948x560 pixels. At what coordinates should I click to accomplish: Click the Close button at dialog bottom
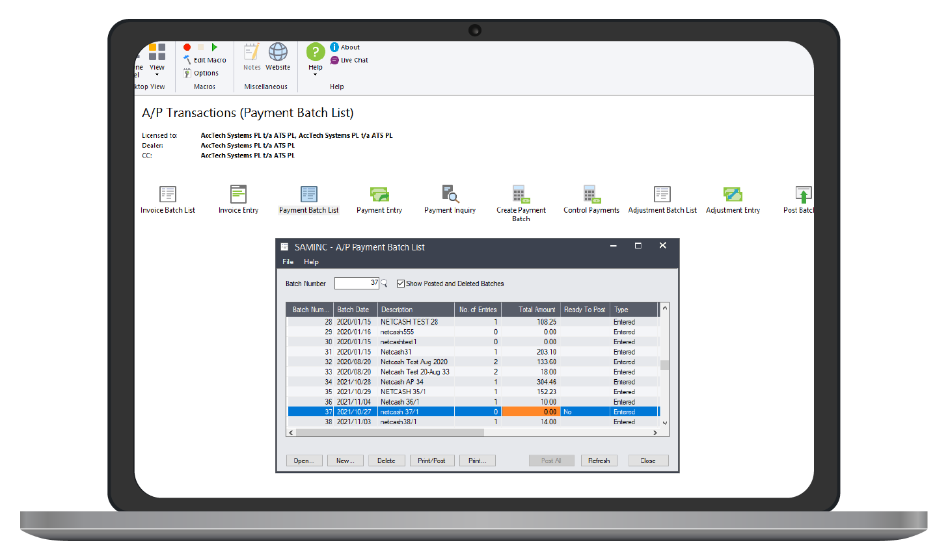click(648, 460)
